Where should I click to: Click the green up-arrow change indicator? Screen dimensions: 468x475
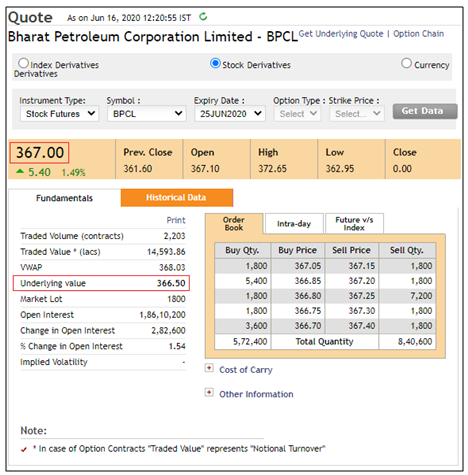point(20,171)
